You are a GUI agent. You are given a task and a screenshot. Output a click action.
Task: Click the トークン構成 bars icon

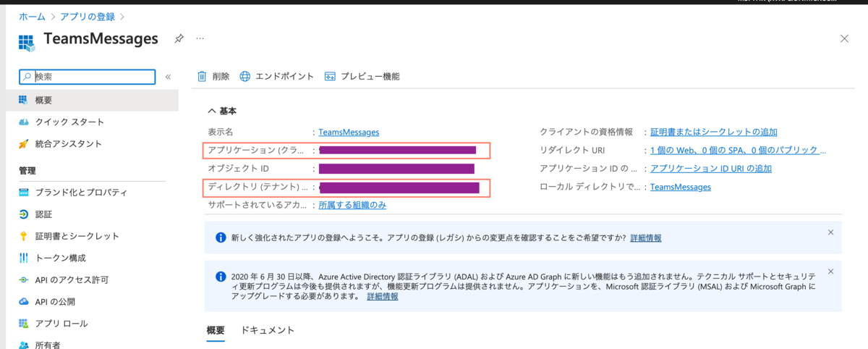(x=23, y=258)
